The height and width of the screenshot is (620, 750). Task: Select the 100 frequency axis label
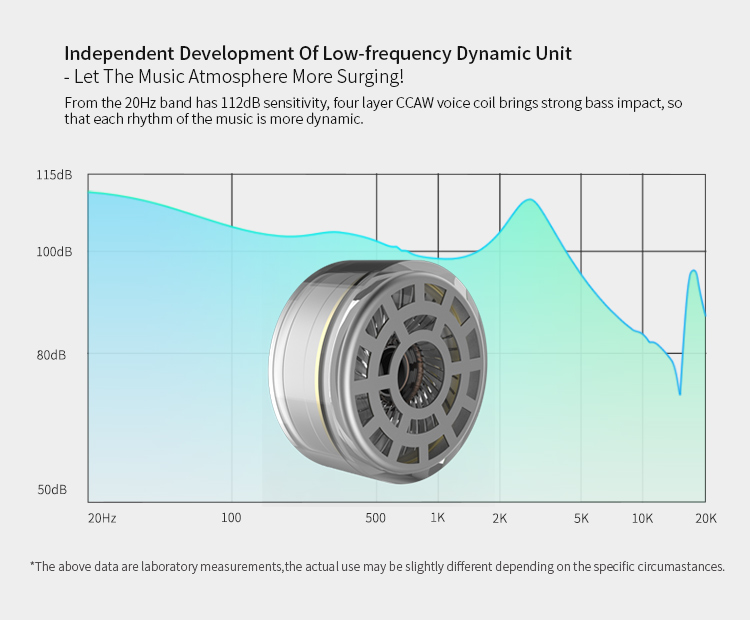coord(231,518)
